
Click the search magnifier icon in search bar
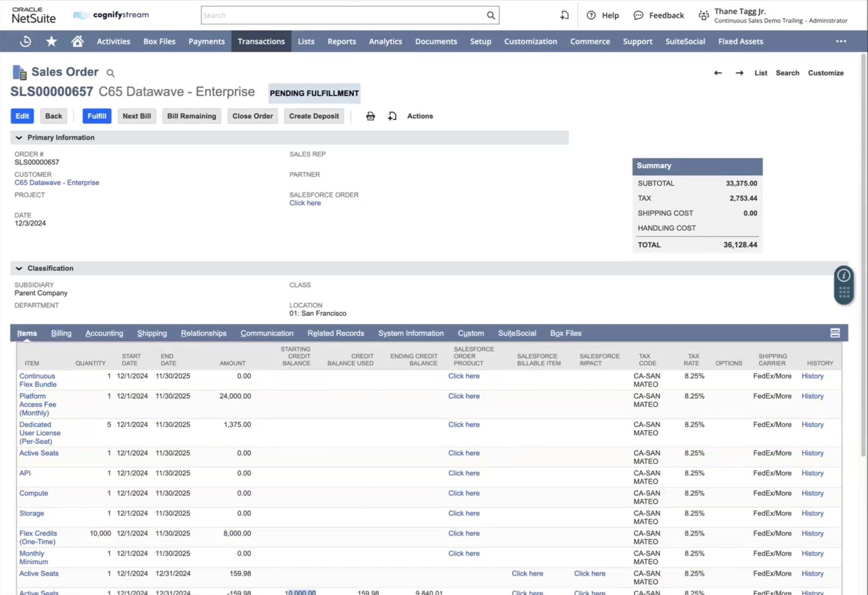click(491, 16)
